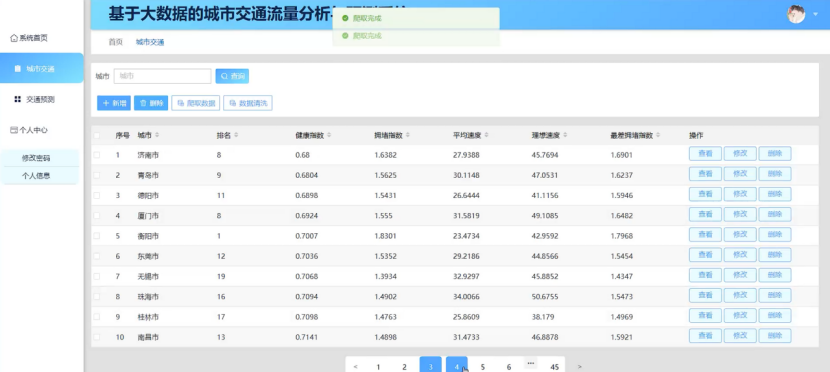830x372 pixels.
Task: Click 查看 for the 青岛市 row
Action: [x=705, y=174]
